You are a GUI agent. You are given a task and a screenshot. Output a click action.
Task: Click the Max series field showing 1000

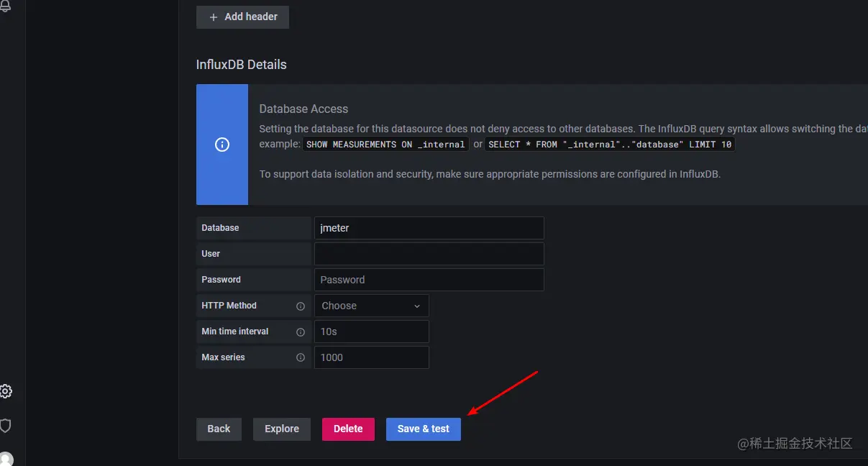[x=372, y=357]
